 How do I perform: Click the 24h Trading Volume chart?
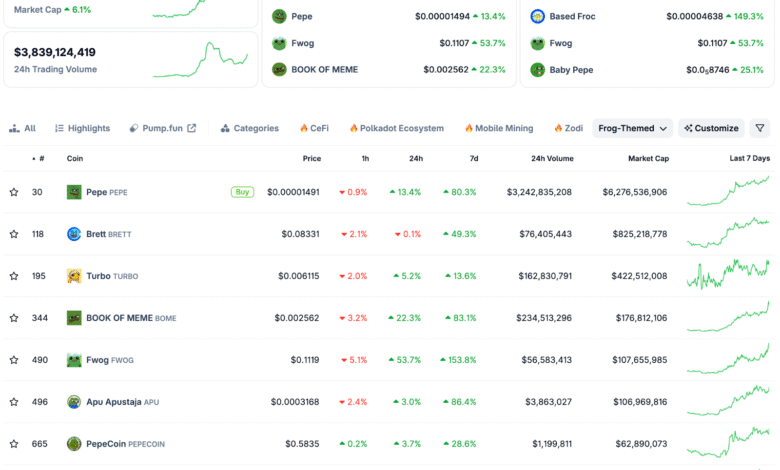[200, 60]
